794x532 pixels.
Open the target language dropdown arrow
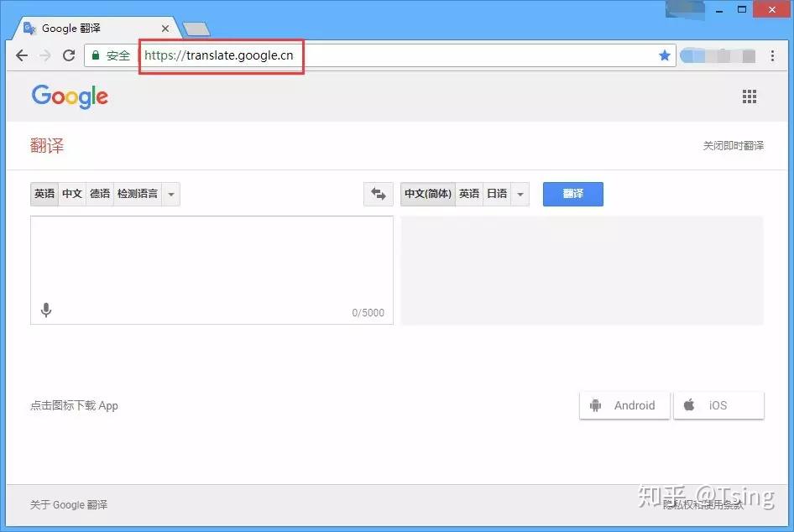pyautogui.click(x=520, y=194)
